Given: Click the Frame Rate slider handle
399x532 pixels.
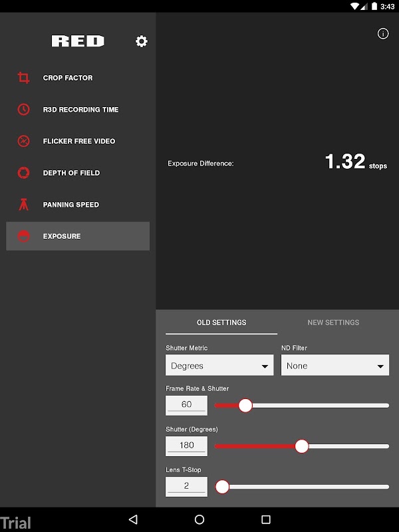Looking at the screenshot, I should pos(245,406).
